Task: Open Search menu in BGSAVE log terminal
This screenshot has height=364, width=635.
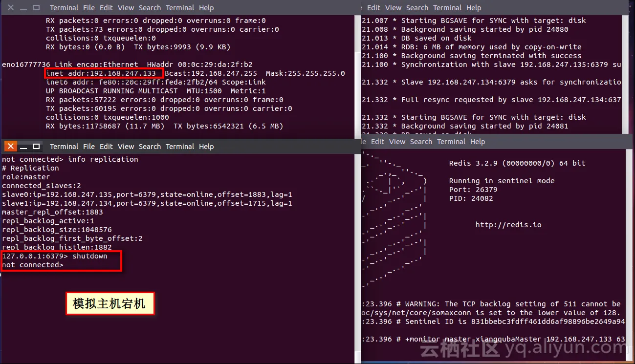Action: coord(417,8)
